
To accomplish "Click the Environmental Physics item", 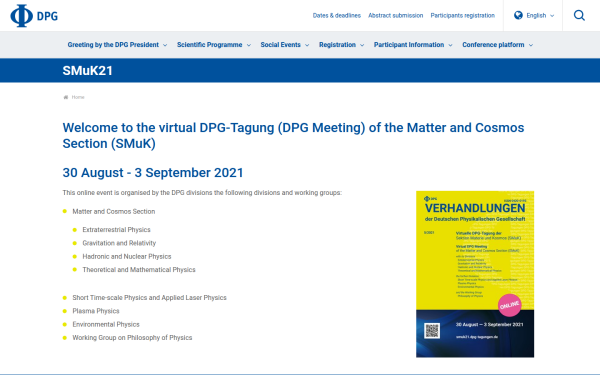I will tap(106, 324).
